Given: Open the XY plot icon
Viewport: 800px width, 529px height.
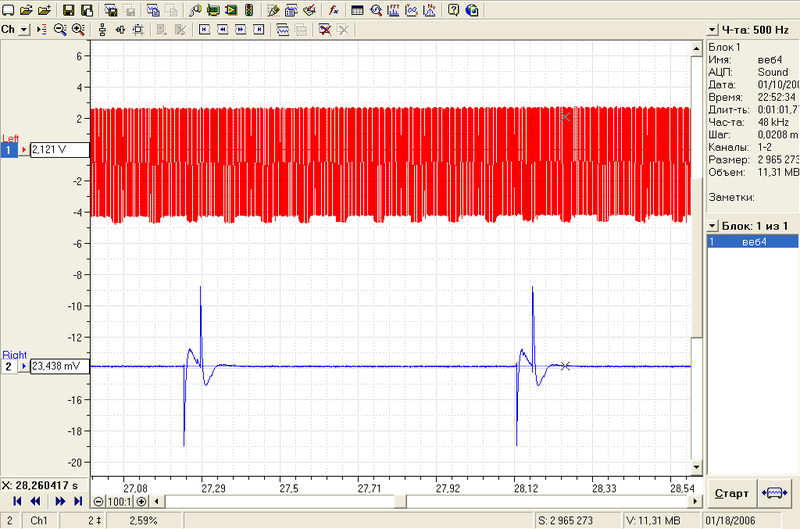Looking at the screenshot, I should click(x=411, y=10).
